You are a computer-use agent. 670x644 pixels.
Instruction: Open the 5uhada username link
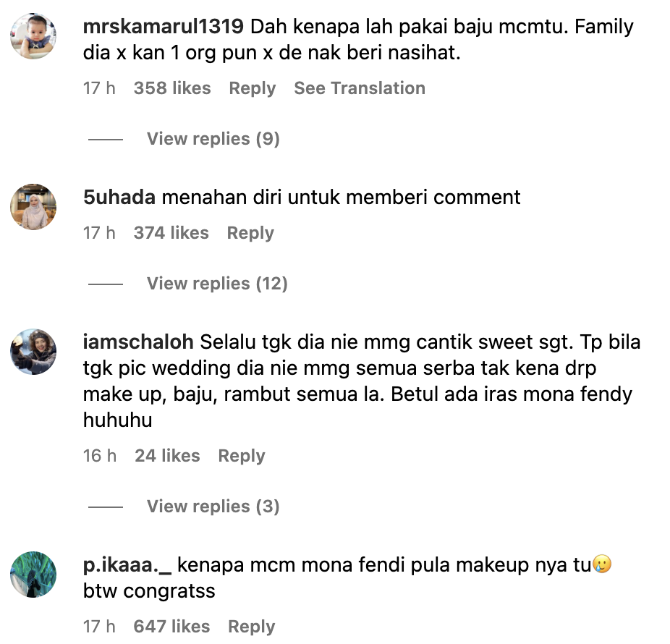pos(119,198)
